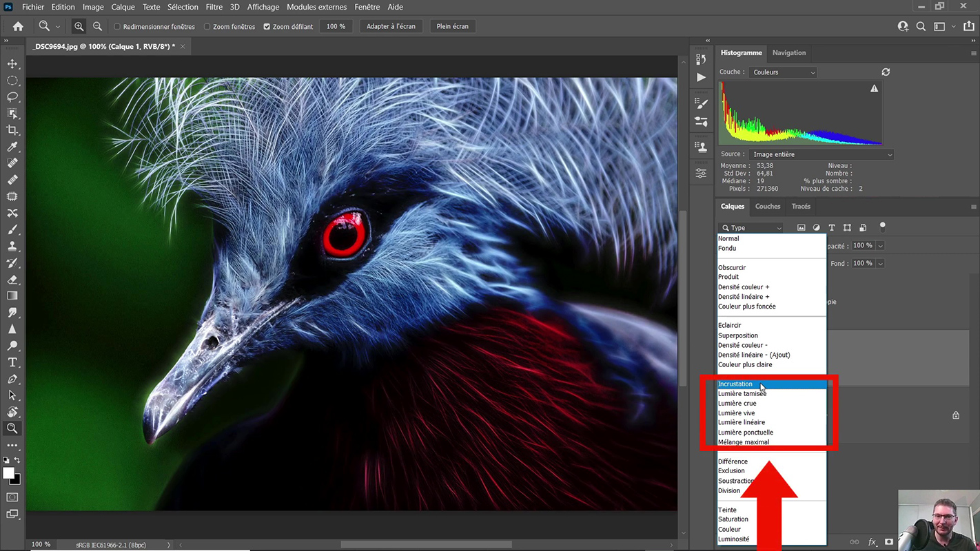The height and width of the screenshot is (551, 980).
Task: Open the Couche Couleurs dropdown
Action: [783, 72]
